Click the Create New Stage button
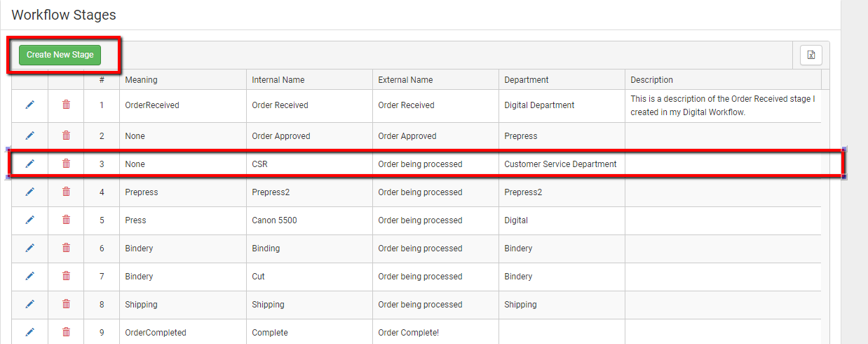 click(x=60, y=55)
